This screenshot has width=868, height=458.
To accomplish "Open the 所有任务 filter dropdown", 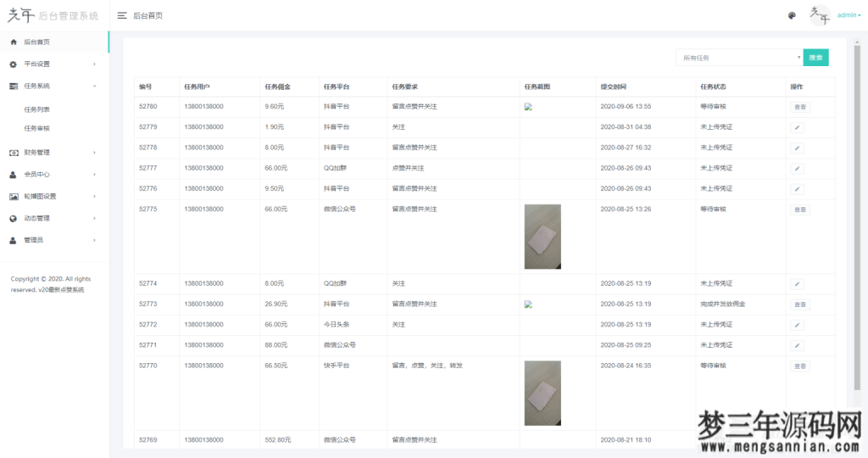I will (739, 58).
